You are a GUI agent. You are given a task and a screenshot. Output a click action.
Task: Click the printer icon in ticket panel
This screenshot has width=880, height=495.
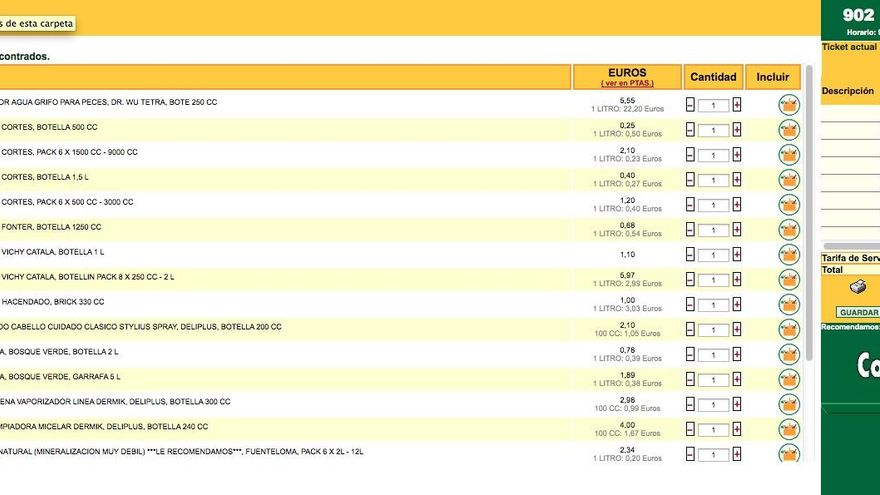point(858,288)
